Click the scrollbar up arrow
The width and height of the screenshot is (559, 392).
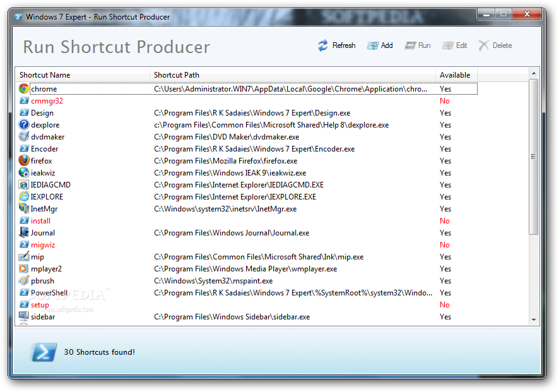tap(534, 73)
